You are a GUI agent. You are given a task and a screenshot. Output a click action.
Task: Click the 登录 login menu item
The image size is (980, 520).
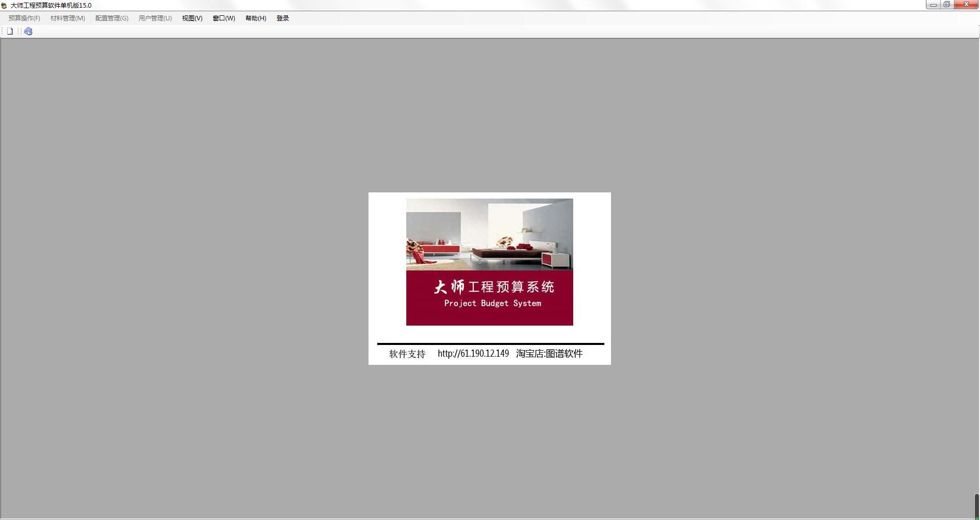[283, 18]
